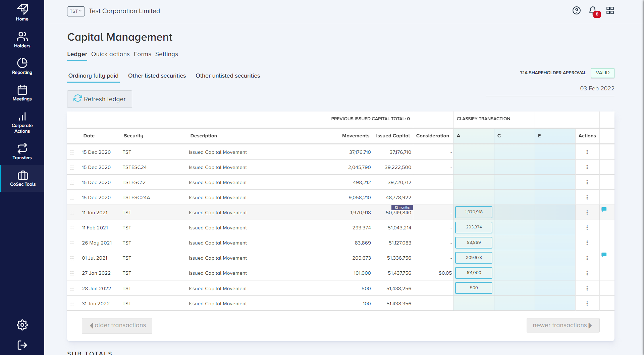Open CoSec Tools

pyautogui.click(x=22, y=178)
